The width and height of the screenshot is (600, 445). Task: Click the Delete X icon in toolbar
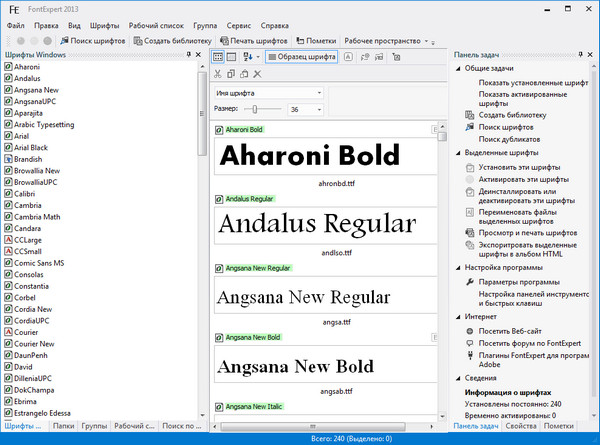point(258,74)
